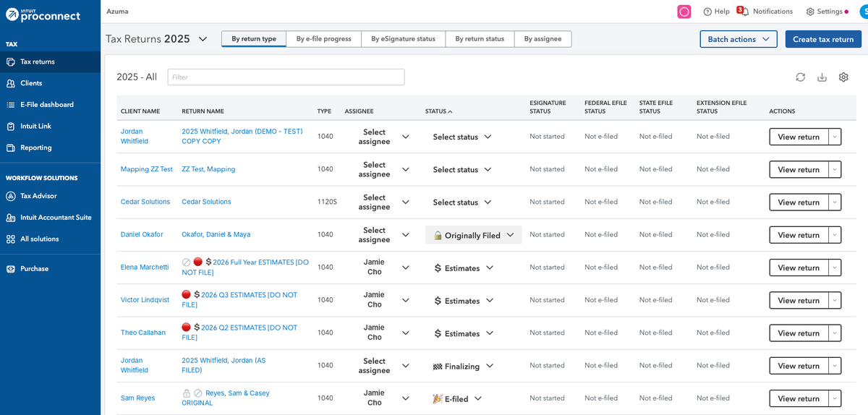This screenshot has height=415, width=868.
Task: Click View return for Daniel Okafor
Action: (x=799, y=235)
